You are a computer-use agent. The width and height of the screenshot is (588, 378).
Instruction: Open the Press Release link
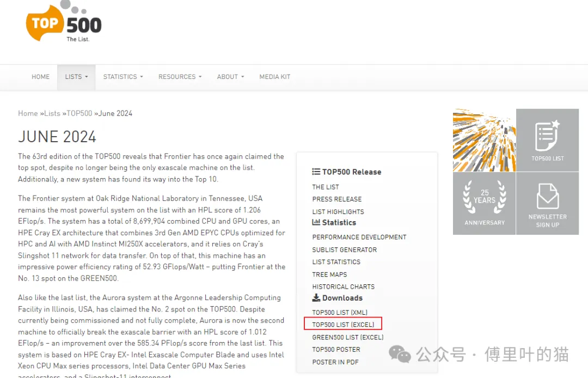[336, 199]
